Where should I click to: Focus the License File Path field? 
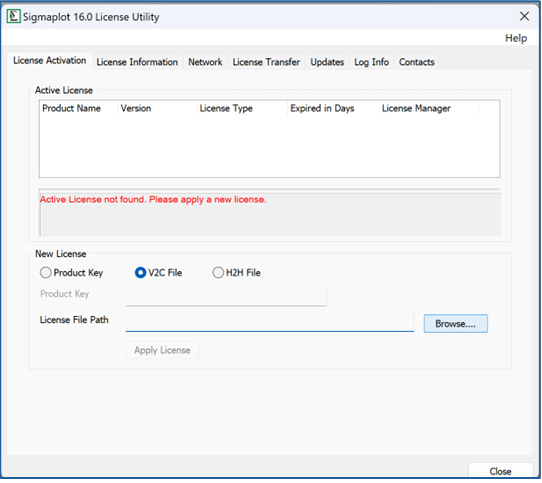(270, 322)
